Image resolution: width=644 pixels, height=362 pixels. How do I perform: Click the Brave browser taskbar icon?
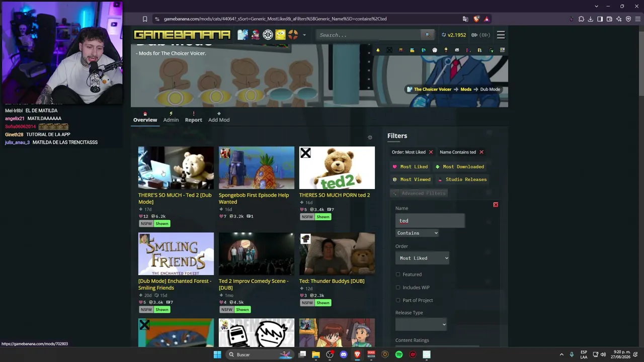point(357,354)
